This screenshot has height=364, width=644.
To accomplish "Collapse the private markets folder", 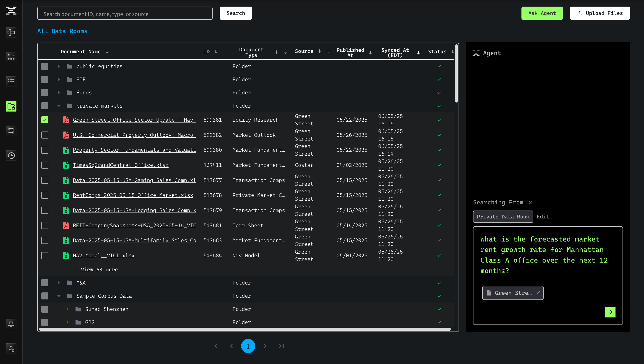I will point(59,106).
